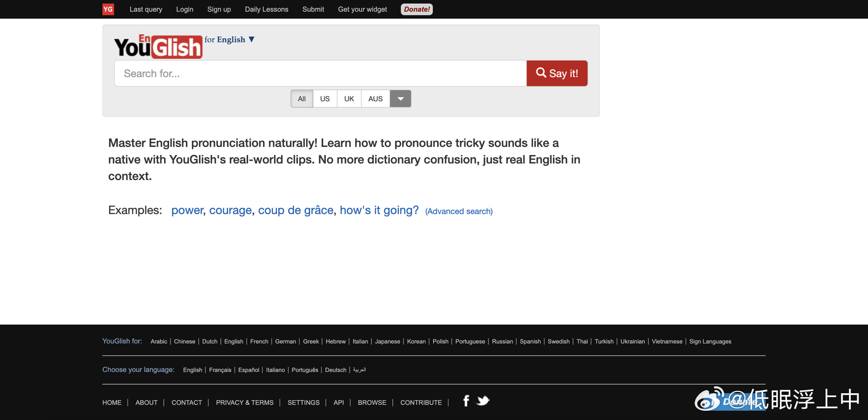868x420 pixels.
Task: Select the UK accent filter
Action: point(349,99)
